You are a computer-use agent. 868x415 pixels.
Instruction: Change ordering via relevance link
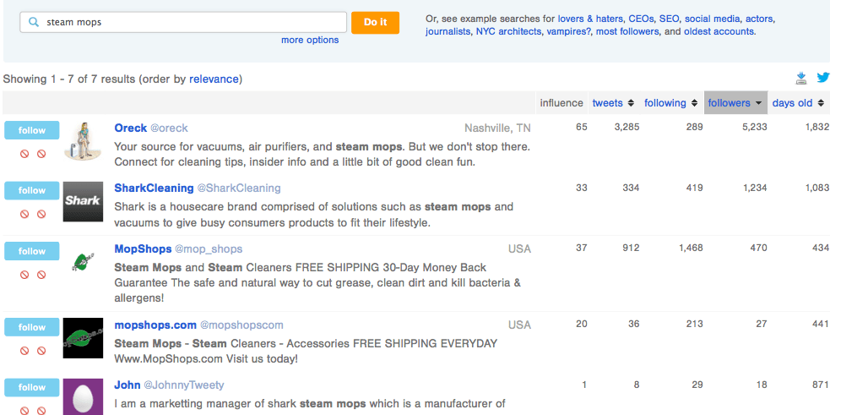pos(214,79)
